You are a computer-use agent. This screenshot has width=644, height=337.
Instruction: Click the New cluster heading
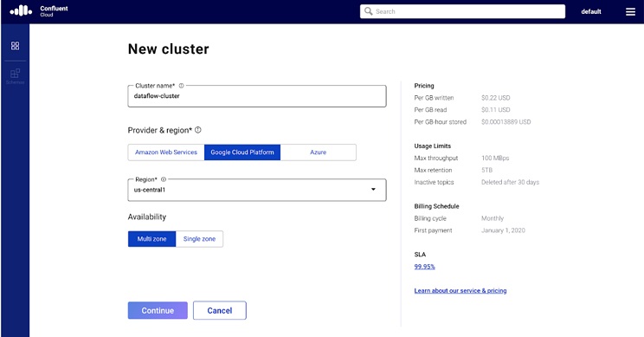click(169, 49)
